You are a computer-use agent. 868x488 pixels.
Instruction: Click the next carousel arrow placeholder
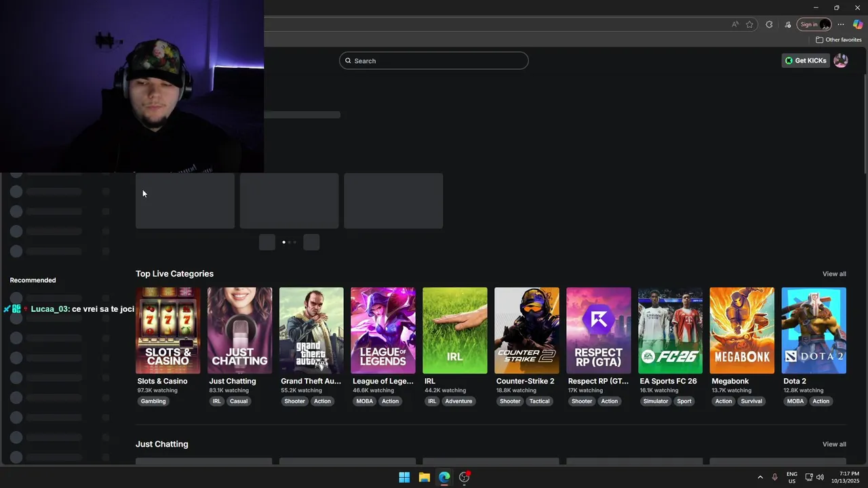pos(311,243)
